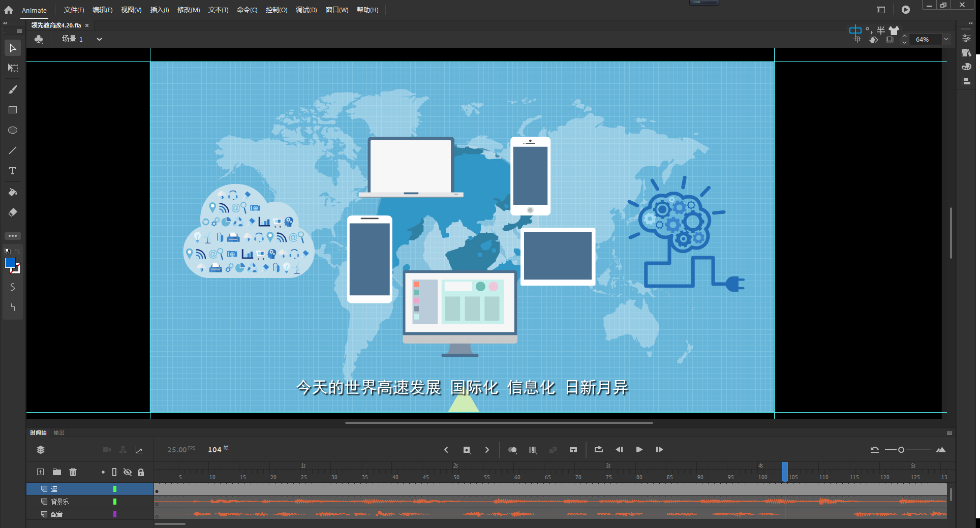
Task: Open the scene selector dropdown
Action: point(99,39)
